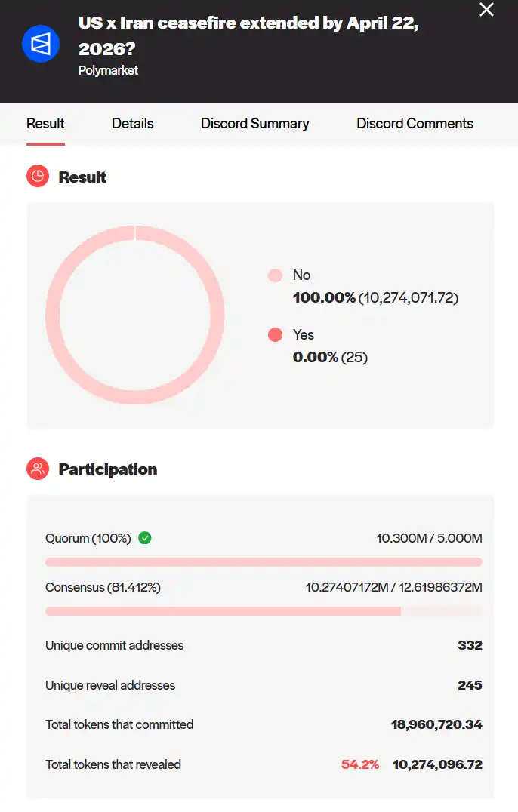Click the red 54.2% revealed percentage
This screenshot has width=518, height=812.
[360, 764]
